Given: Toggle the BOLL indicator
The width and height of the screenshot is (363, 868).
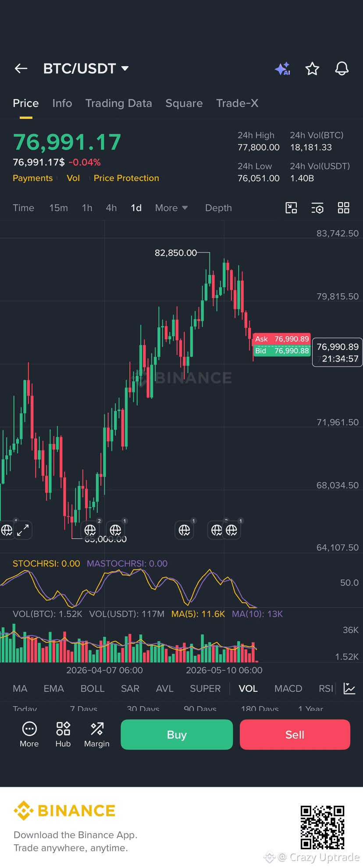Looking at the screenshot, I should pos(93,688).
